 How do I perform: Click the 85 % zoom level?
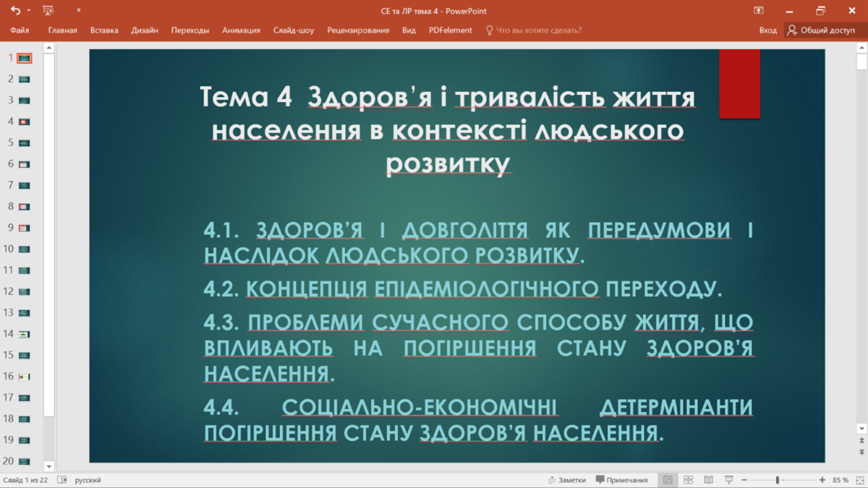(x=840, y=480)
